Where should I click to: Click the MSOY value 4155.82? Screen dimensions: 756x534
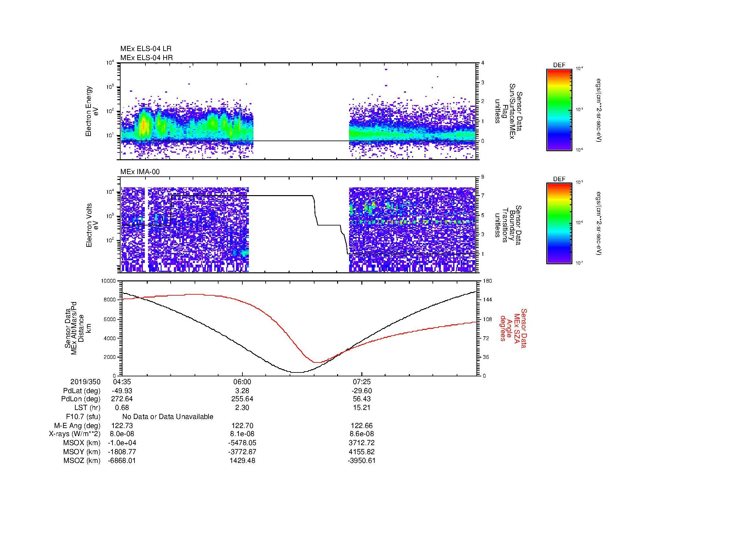click(362, 452)
